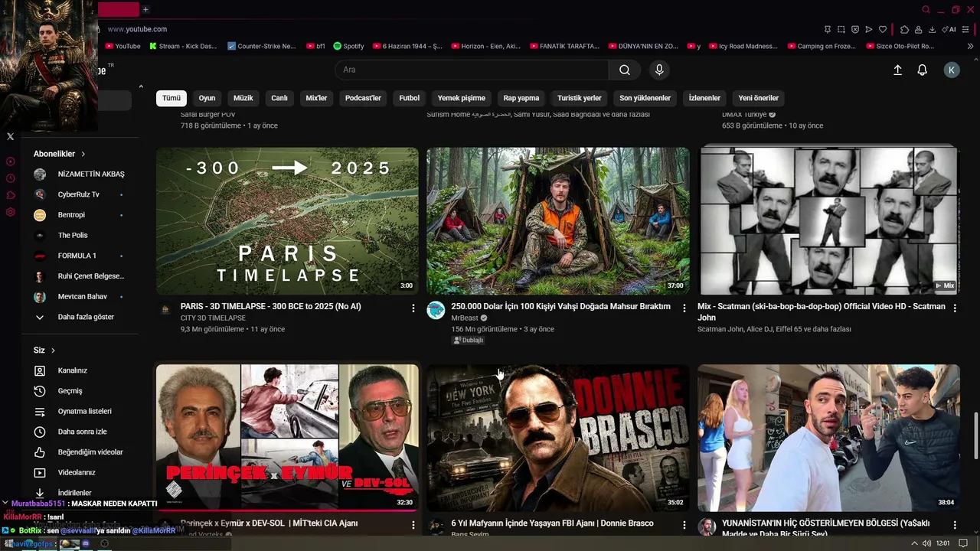Open options menu for MrBeast video

point(684,308)
